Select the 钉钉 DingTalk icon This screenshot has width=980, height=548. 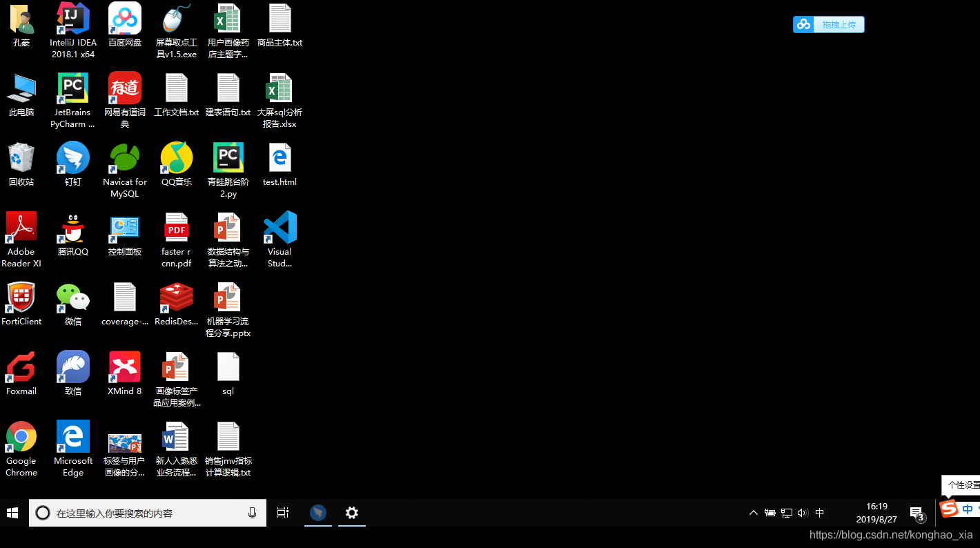pos(73,165)
